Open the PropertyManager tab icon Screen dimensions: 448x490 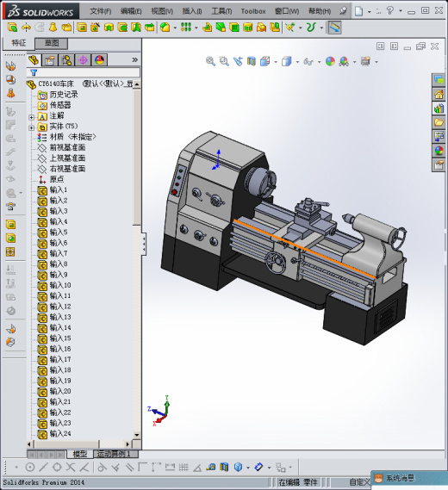point(50,59)
